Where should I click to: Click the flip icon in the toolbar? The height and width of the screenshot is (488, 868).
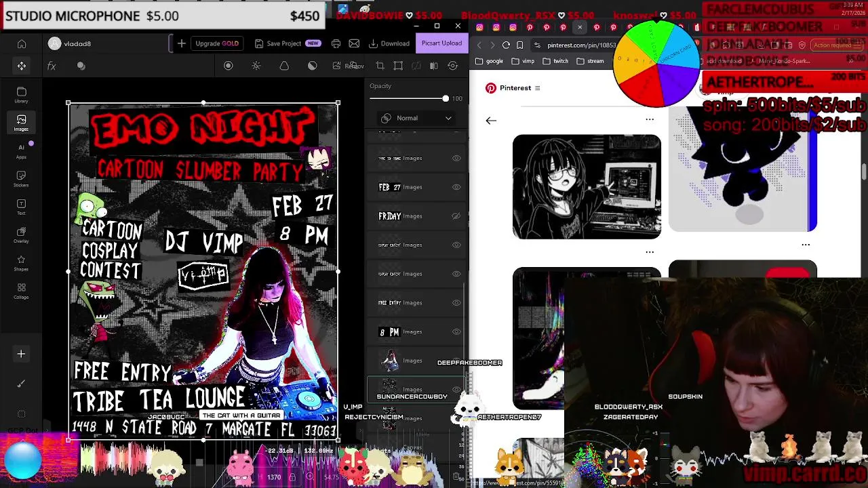pyautogui.click(x=434, y=66)
